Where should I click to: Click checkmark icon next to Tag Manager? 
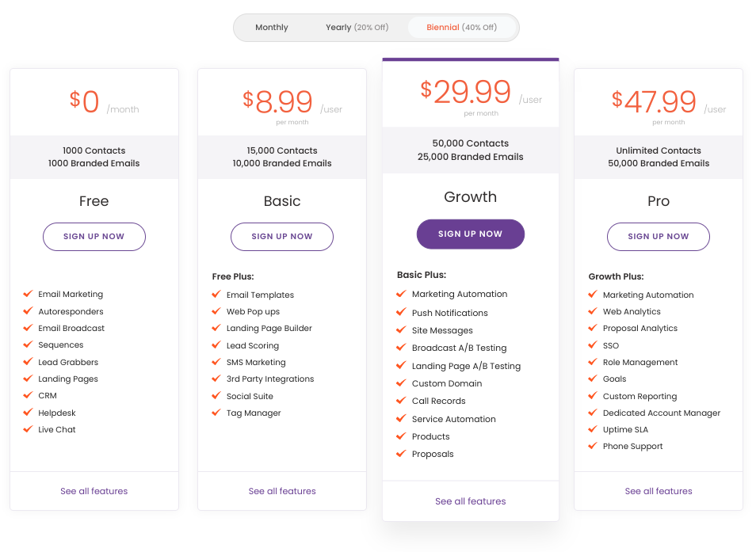click(x=216, y=413)
